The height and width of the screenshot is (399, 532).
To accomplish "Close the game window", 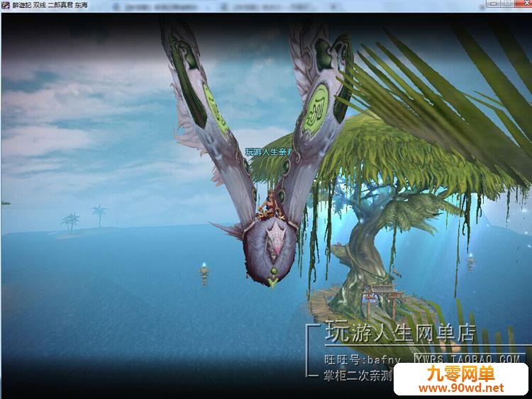I will [523, 3].
